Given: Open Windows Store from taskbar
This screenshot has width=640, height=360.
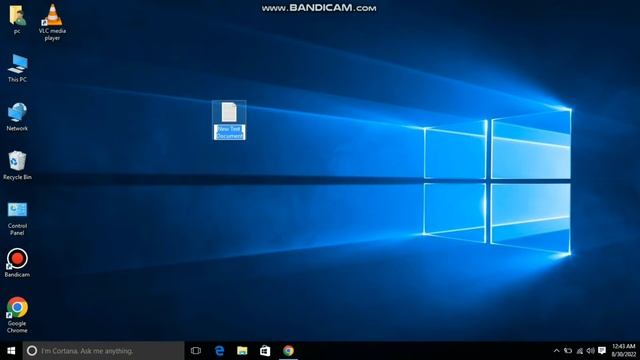Looking at the screenshot, I should [x=265, y=351].
